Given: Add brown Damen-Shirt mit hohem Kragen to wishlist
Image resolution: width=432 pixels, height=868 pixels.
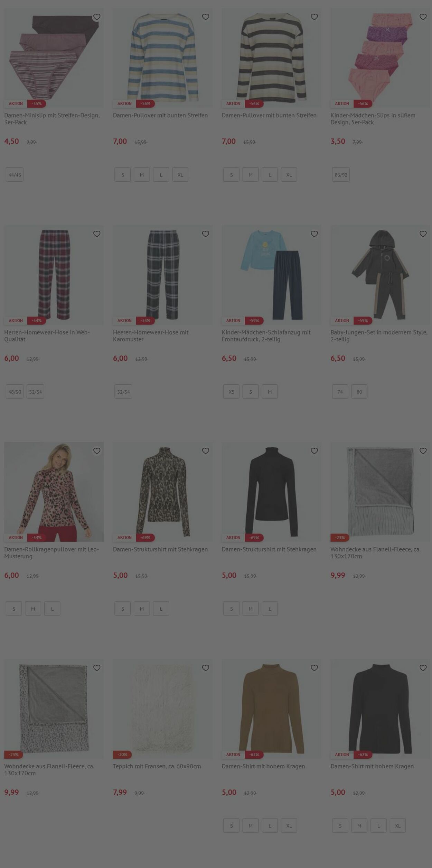Looking at the screenshot, I should (314, 668).
